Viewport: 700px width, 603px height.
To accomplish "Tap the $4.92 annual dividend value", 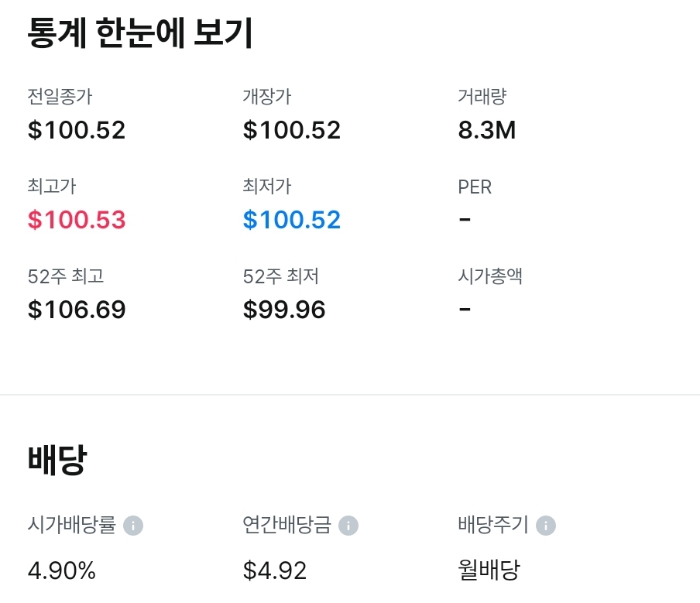I will pos(275,571).
